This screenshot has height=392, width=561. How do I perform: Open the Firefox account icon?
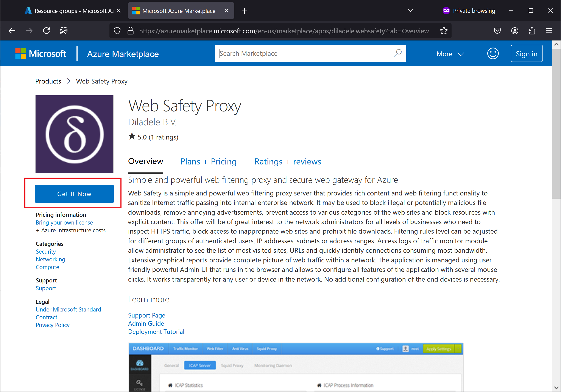[515, 31]
